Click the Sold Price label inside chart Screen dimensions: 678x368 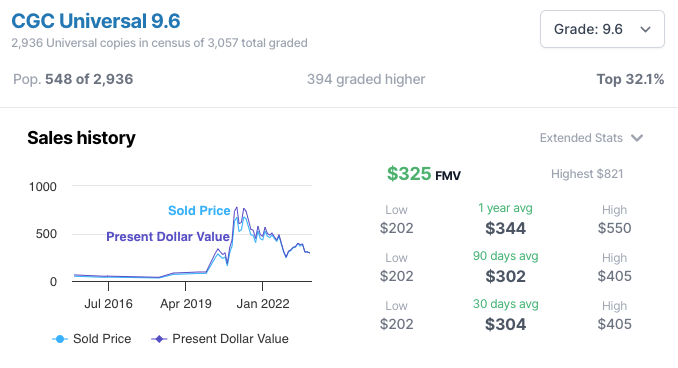(x=199, y=211)
